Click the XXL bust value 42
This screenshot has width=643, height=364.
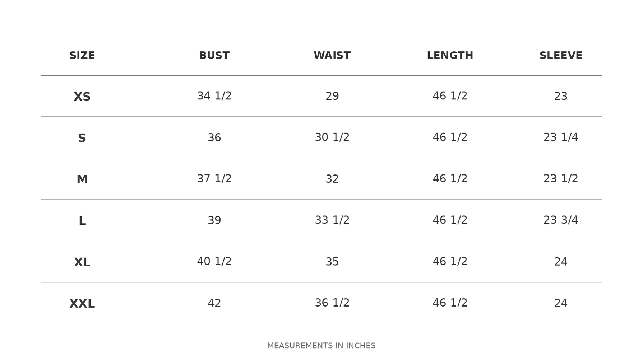pos(214,303)
